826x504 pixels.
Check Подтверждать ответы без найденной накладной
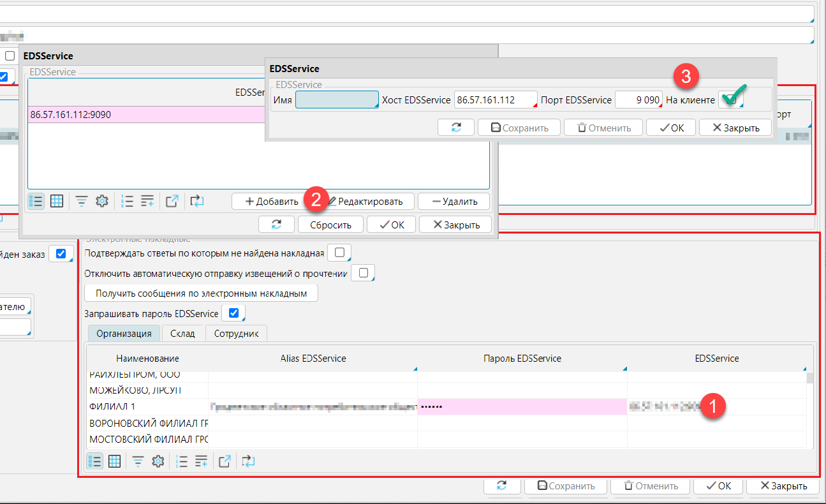point(339,253)
